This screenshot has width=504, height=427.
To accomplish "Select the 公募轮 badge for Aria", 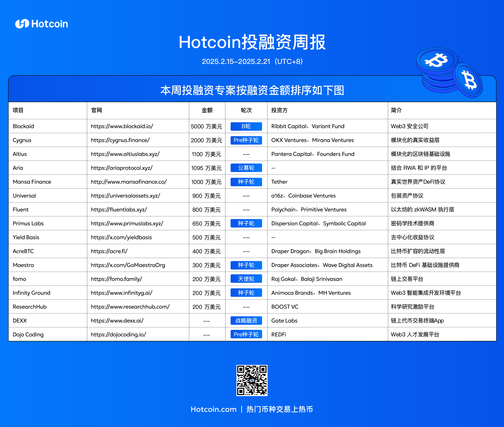I will click(x=246, y=168).
